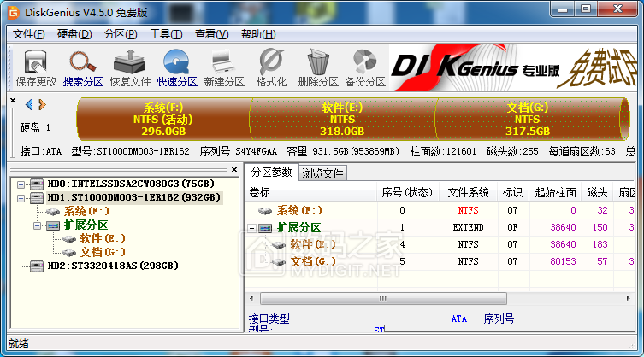
Task: Open the 硬盘(D) menu
Action: pos(74,34)
